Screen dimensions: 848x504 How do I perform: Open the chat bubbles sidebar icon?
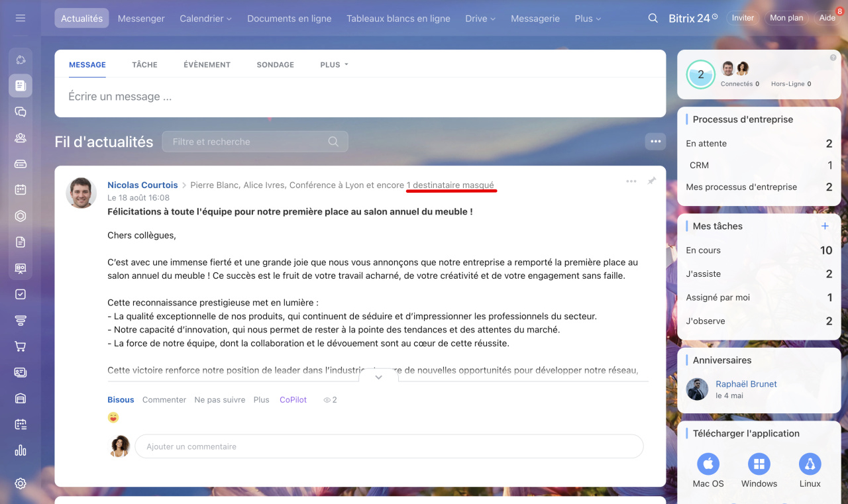pos(21,112)
